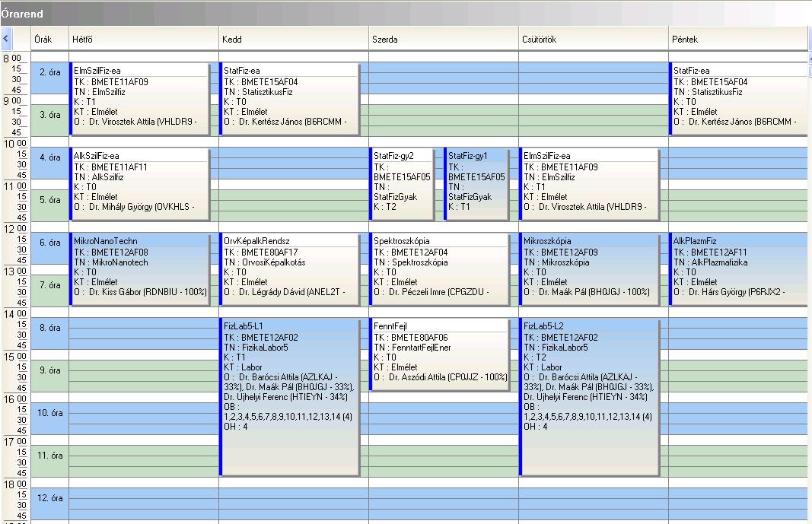Open Thursday ElmSzilFiz-ea lecture block
This screenshot has height=524, width=812.
[x=589, y=184]
